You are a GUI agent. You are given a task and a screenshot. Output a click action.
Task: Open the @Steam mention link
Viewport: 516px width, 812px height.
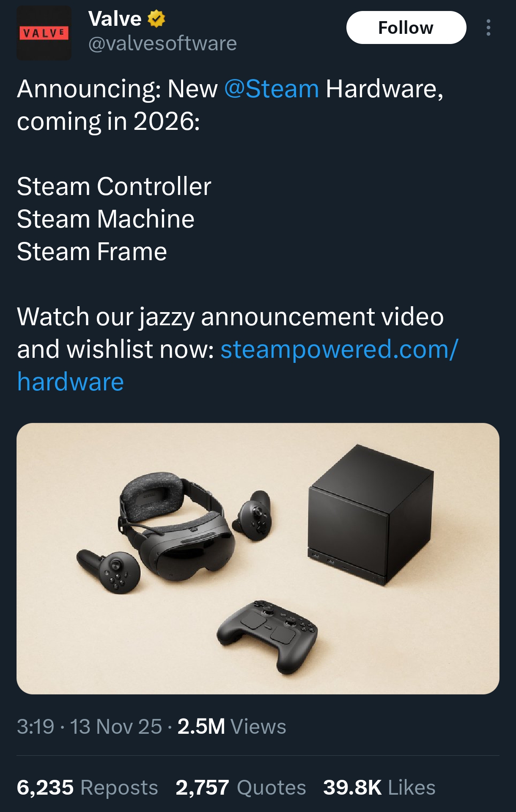coord(271,89)
